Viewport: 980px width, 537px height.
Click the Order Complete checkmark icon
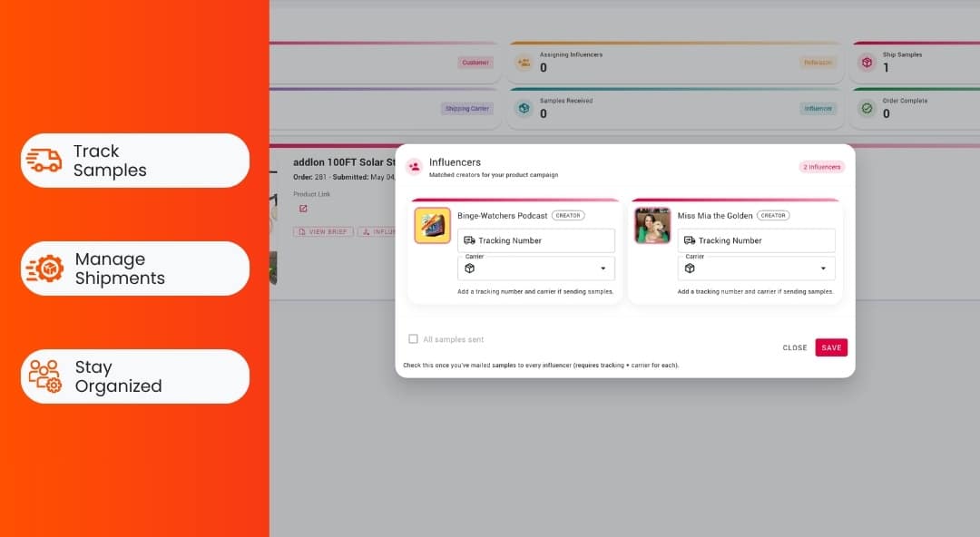(x=867, y=108)
